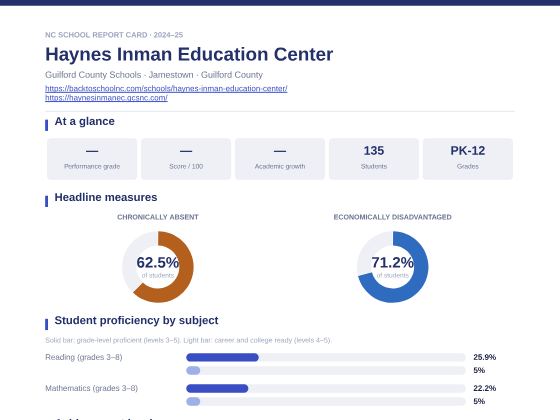Click the Reading 25.9% proficiency bar
Image resolution: width=560 pixels, height=420 pixels.
[326, 357]
